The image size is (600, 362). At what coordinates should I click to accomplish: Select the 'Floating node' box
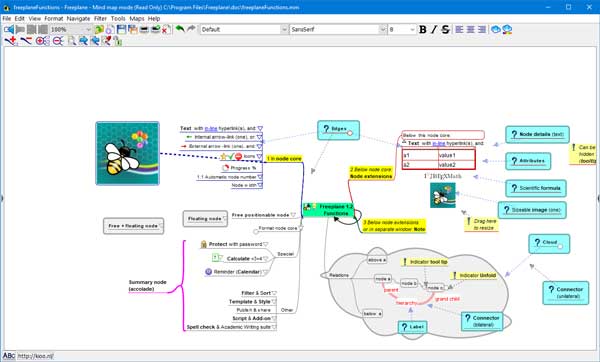(x=205, y=219)
